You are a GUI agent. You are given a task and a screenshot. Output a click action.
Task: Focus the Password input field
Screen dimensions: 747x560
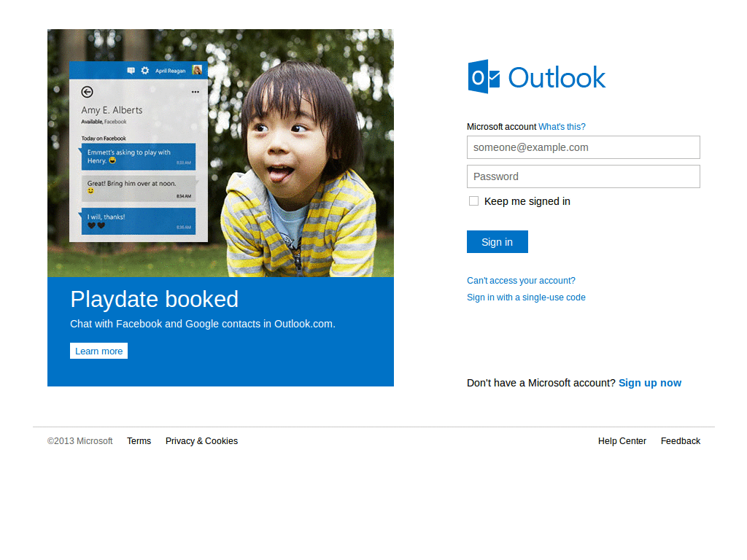click(x=583, y=176)
